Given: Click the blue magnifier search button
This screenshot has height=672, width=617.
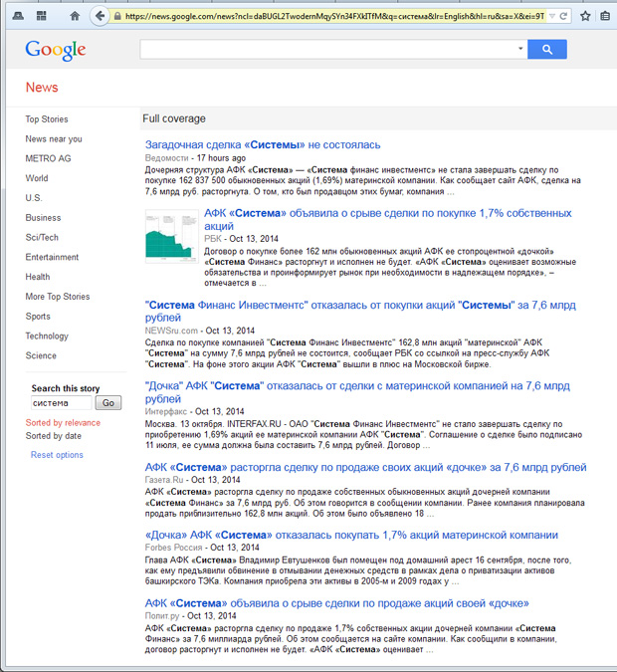Looking at the screenshot, I should (x=547, y=50).
